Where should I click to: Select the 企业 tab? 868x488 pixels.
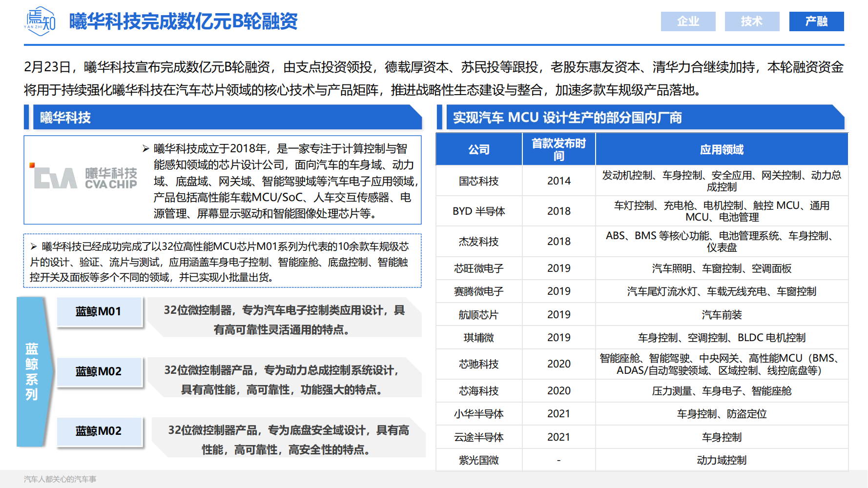(x=688, y=21)
